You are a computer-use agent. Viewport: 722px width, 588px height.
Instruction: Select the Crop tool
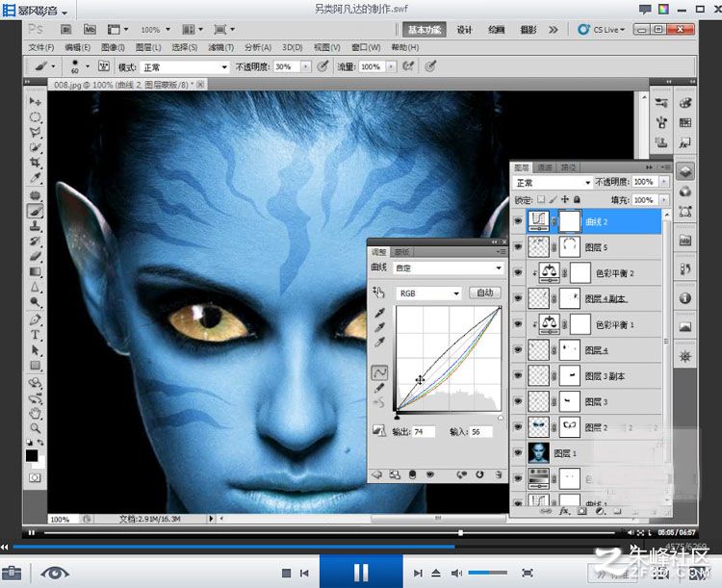(x=35, y=163)
